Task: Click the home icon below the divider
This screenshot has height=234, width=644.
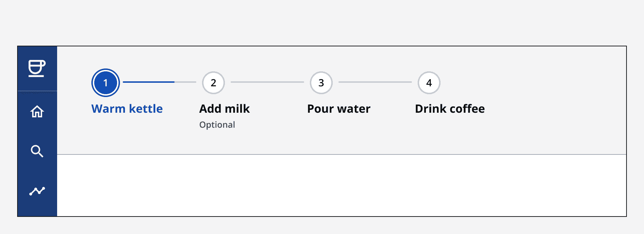Action: pos(37,112)
